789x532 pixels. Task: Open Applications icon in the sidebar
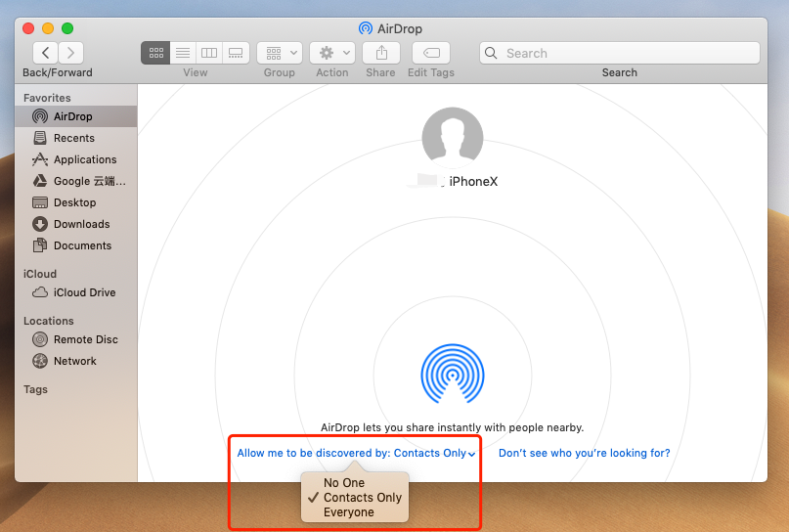(40, 159)
